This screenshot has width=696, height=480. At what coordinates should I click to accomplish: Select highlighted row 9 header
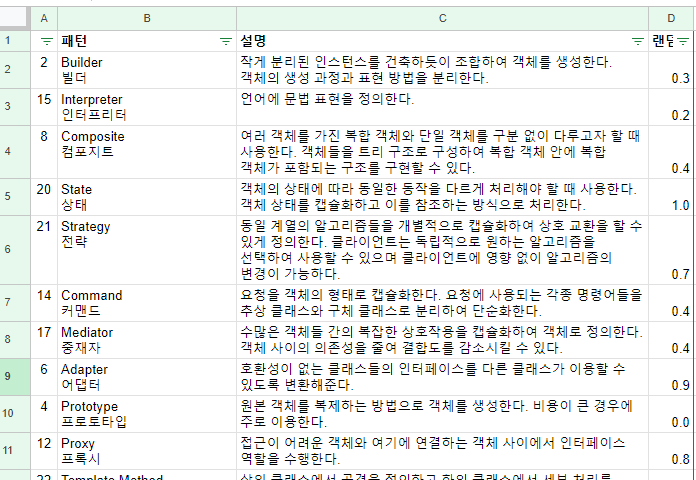coord(15,377)
